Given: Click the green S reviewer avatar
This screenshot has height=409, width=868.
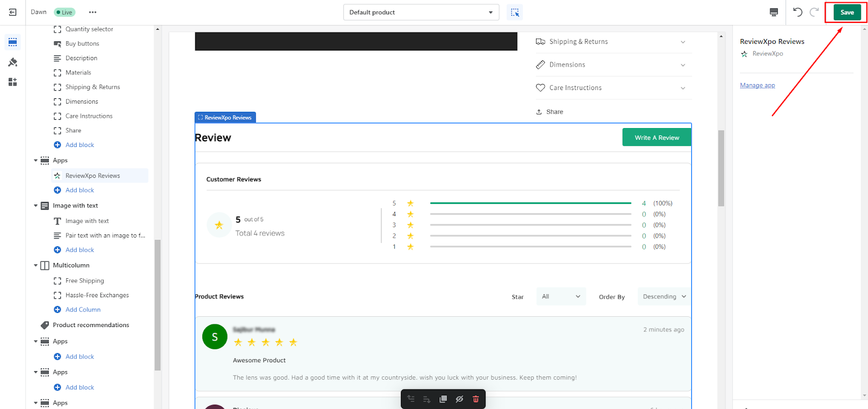Looking at the screenshot, I should coord(215,337).
